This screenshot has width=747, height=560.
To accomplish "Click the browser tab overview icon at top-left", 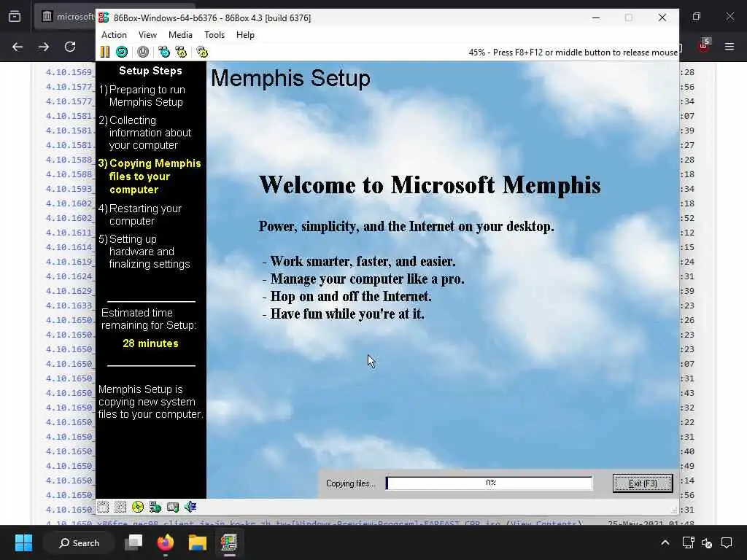I will 15,17.
